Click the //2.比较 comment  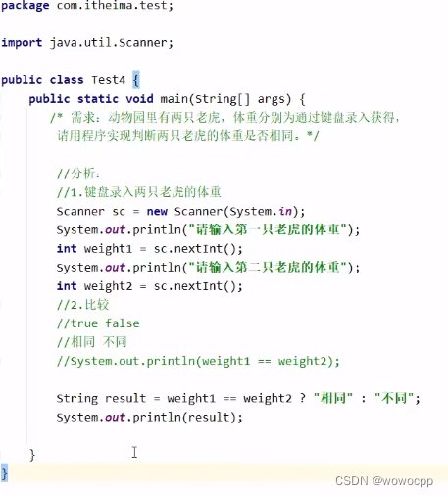(x=82, y=305)
